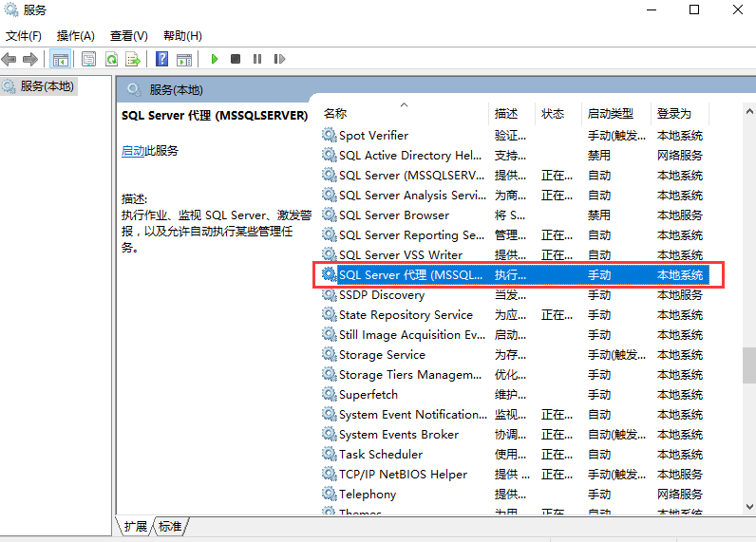Viewport: 756px width, 542px height.
Task: Toggle the show/hide console tree icon
Action: pyautogui.click(x=60, y=59)
